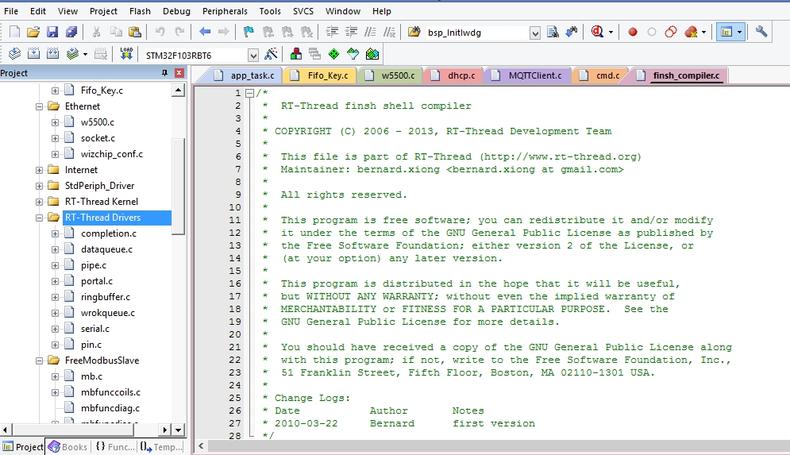Screen dimensions: 790x455
Task: Open the target selector STM32F103RBT6 dropdown
Action: [253, 55]
